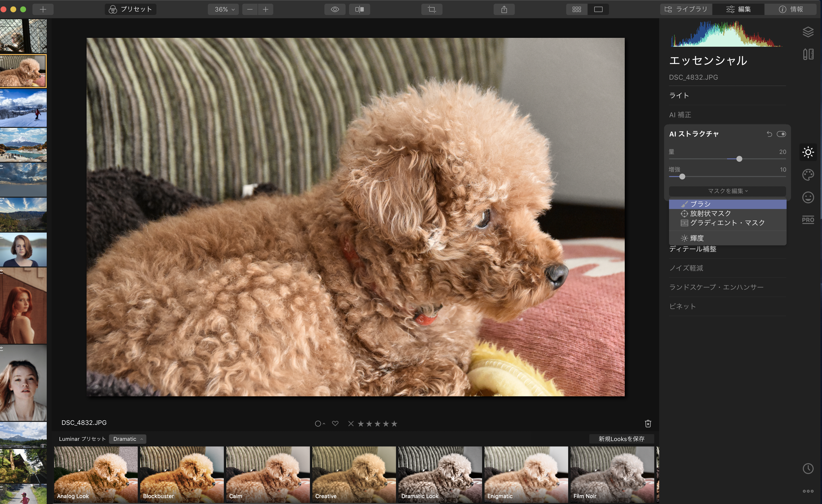822x504 pixels.
Task: Toggle AI Structure filter on/off switch
Action: click(781, 134)
